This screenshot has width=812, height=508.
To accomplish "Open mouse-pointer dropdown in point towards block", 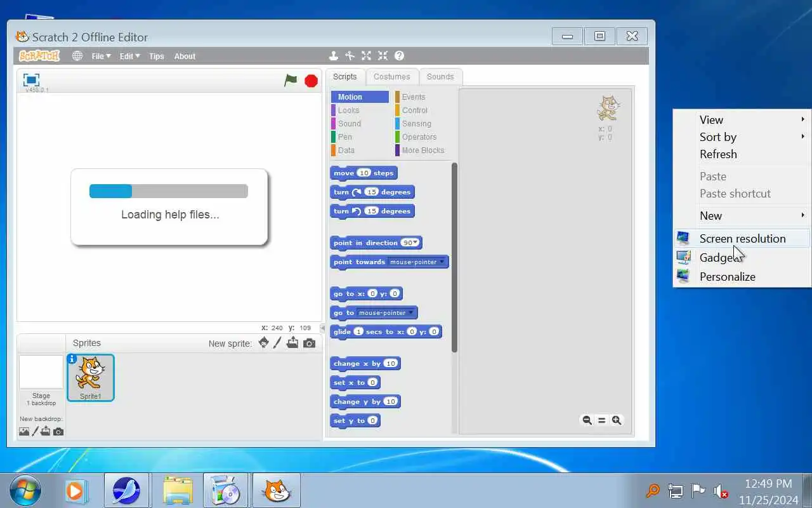I will click(442, 262).
